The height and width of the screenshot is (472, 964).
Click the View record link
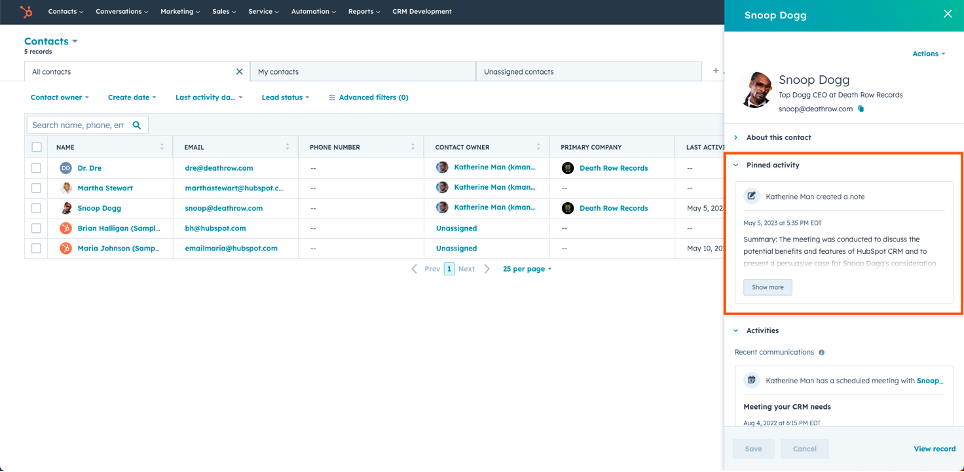[934, 449]
